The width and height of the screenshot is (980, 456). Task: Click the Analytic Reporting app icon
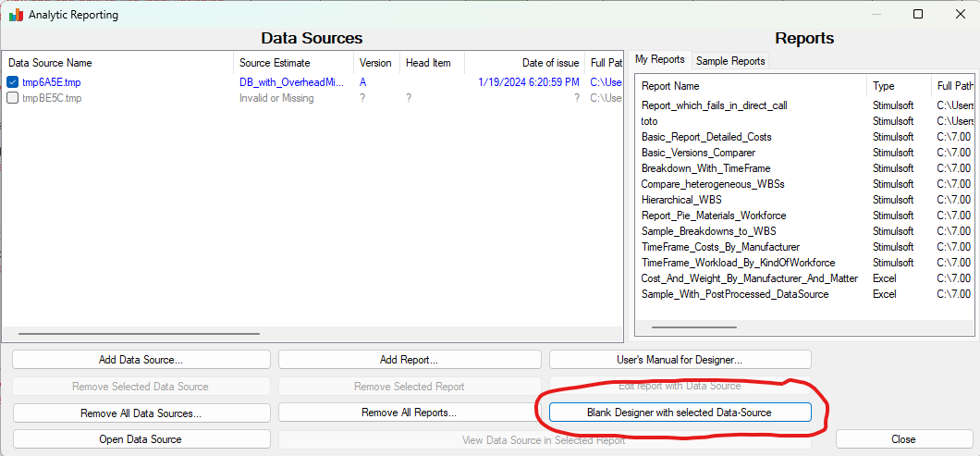(x=16, y=15)
